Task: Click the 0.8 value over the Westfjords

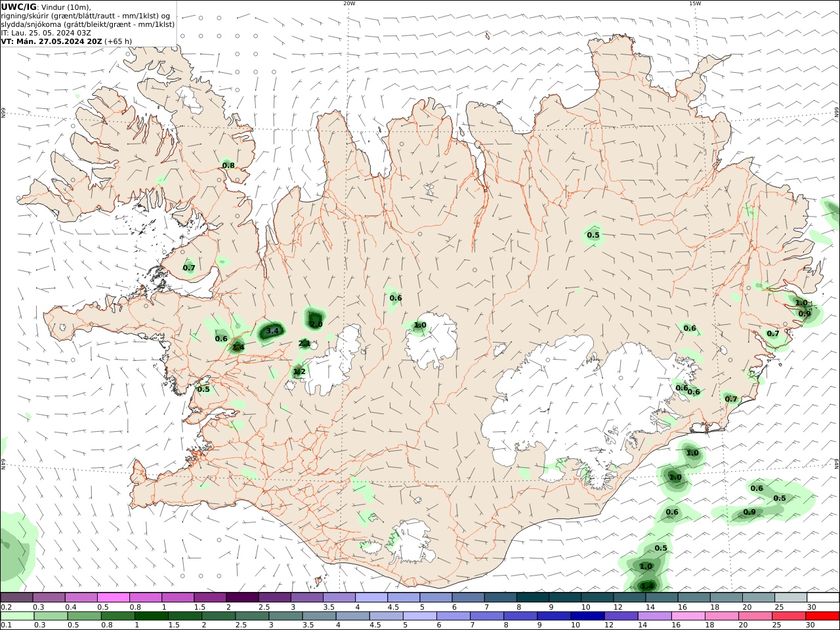Action: tap(228, 165)
